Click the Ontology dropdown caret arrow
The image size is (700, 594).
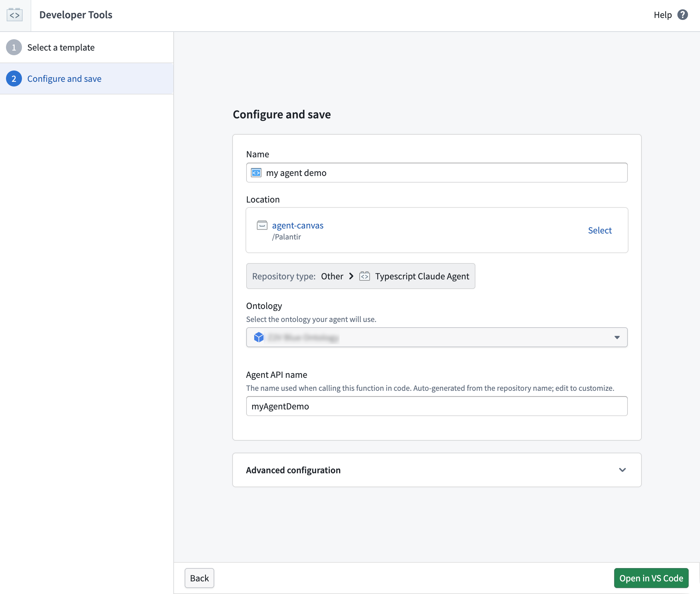(617, 337)
